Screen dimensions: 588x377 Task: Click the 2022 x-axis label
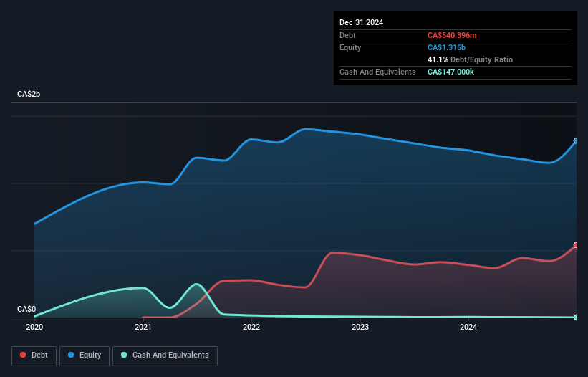click(251, 327)
